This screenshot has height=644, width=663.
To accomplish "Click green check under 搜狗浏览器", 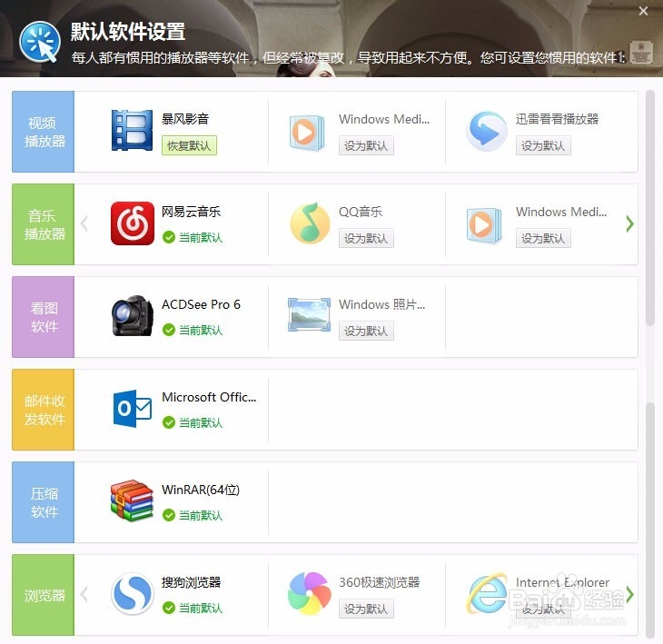I will click(x=169, y=608).
